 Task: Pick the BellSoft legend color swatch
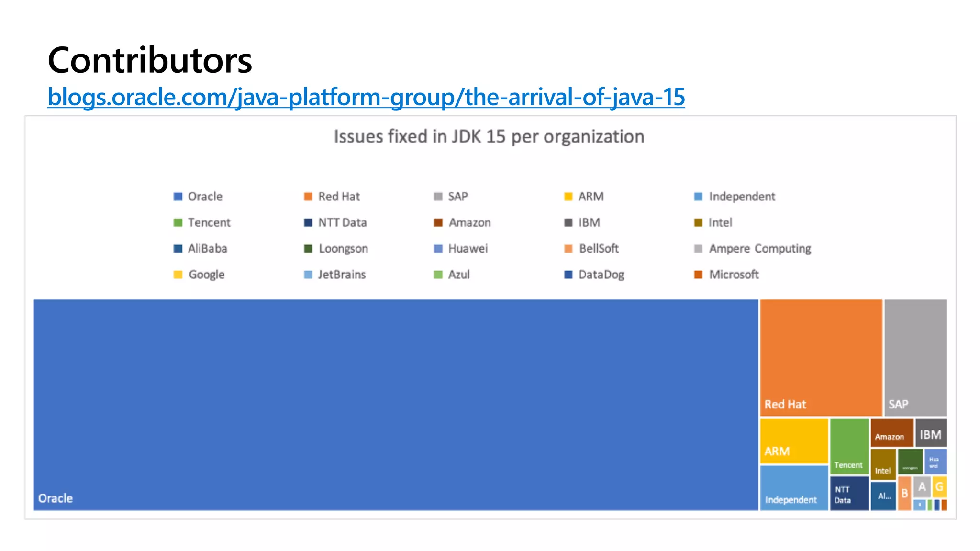click(568, 249)
